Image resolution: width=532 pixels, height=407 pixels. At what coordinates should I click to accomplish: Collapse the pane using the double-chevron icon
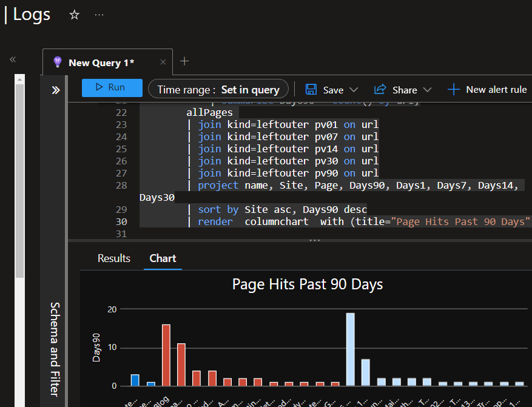click(x=13, y=59)
